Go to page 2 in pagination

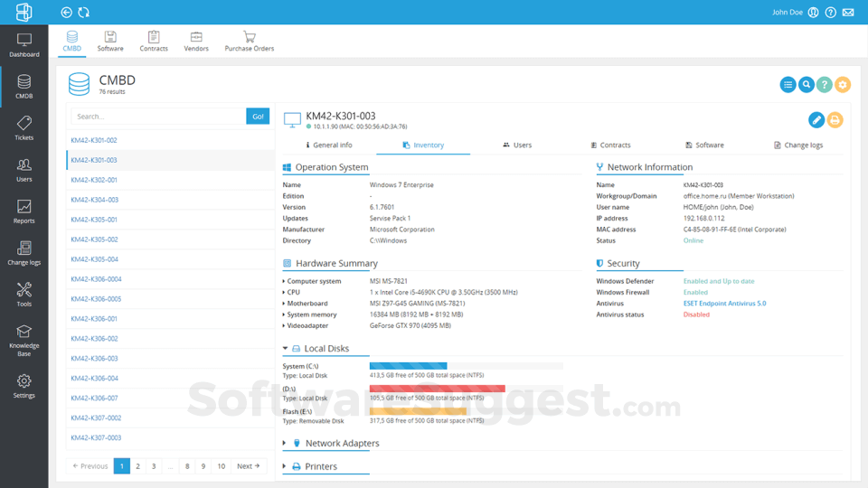pyautogui.click(x=137, y=466)
